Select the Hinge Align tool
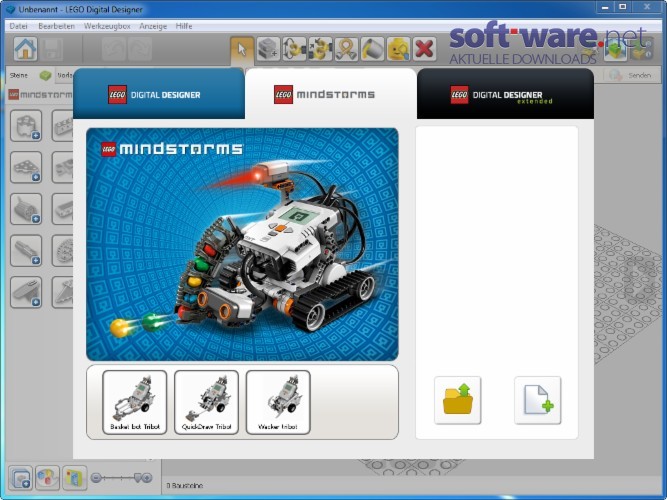The height and width of the screenshot is (500, 667). coord(320,49)
